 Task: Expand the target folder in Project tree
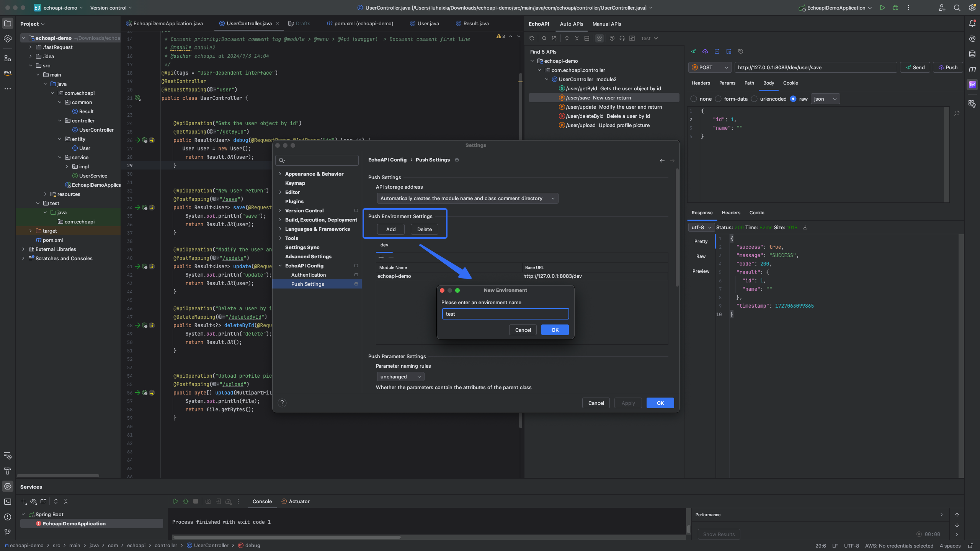pyautogui.click(x=31, y=231)
